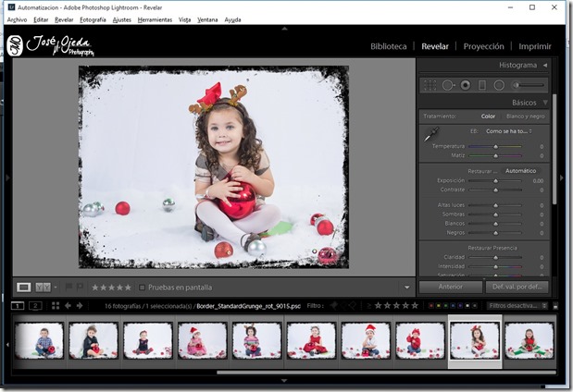This screenshot has height=392, width=573.
Task: Open Before/After view options arrow
Action: click(56, 288)
